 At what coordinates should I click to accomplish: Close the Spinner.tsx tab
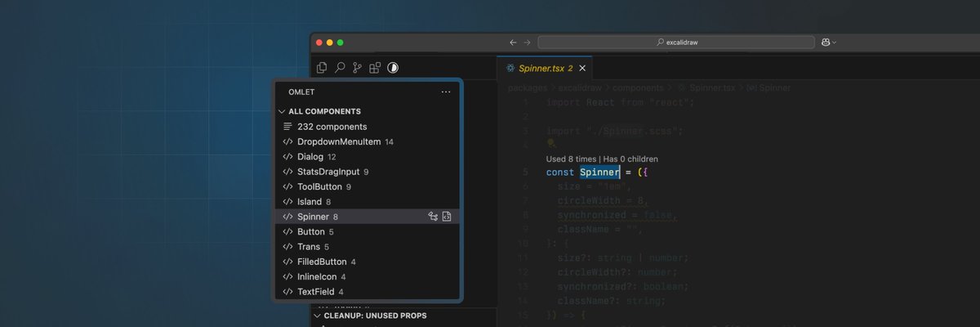582,68
